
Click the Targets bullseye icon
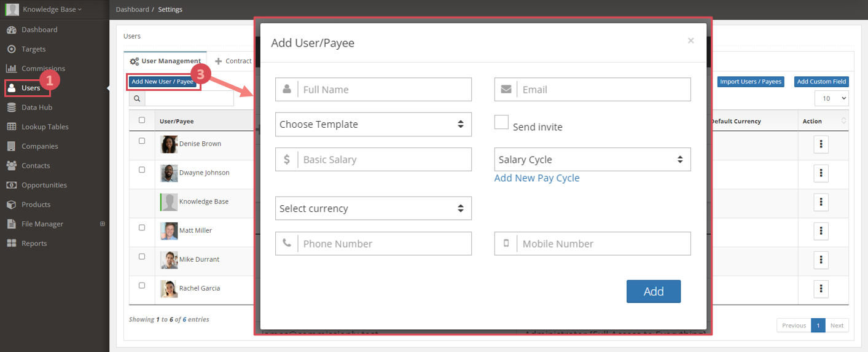(x=11, y=49)
